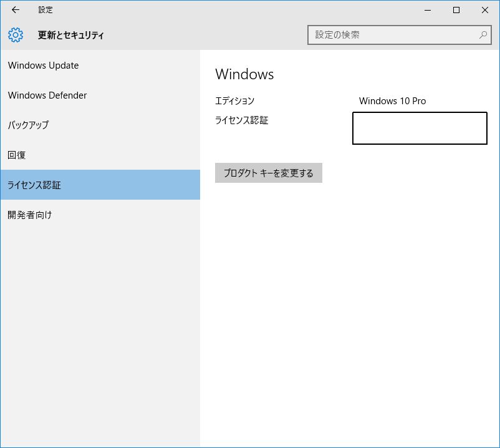
Task: Go to the バックアップ section
Action: click(28, 125)
